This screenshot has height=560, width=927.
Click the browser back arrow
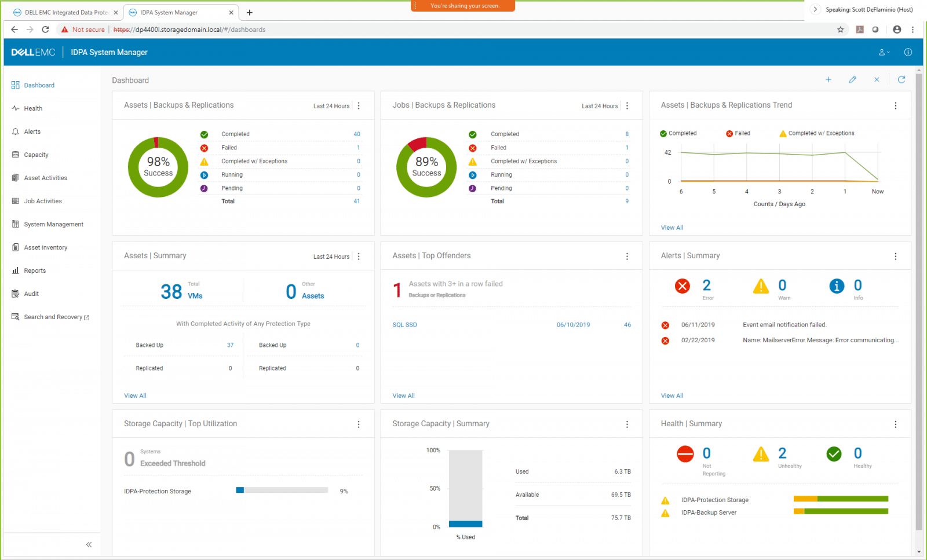pyautogui.click(x=14, y=30)
